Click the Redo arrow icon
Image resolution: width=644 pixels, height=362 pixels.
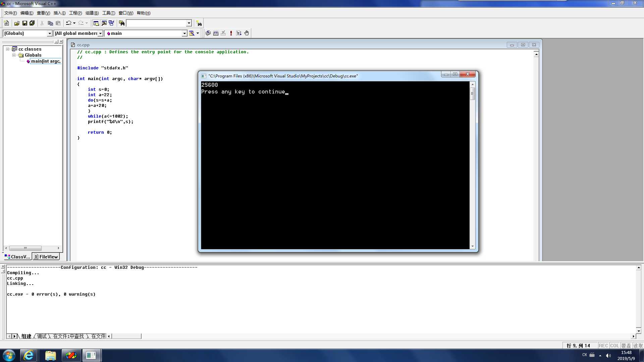(x=81, y=23)
